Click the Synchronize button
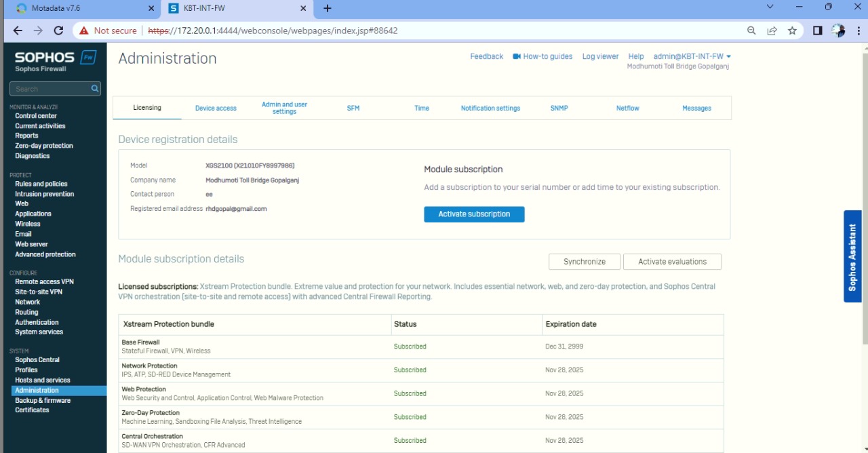This screenshot has height=453, width=868. [585, 262]
